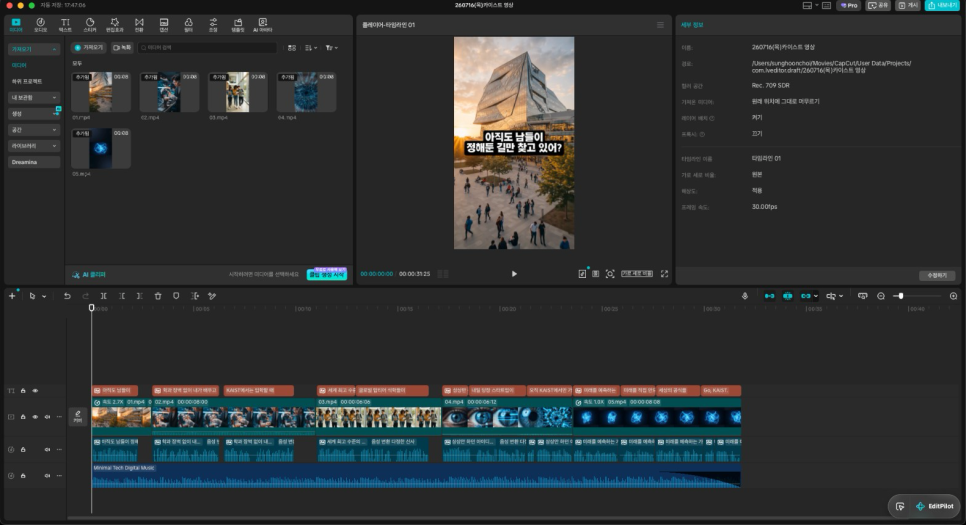Open the timeline add (+) button
The height and width of the screenshot is (525, 966).
[12, 296]
